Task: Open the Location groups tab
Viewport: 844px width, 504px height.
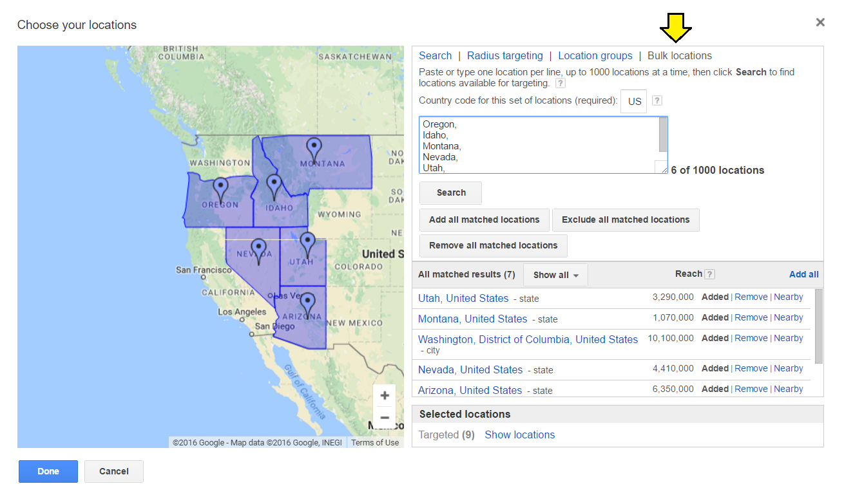Action: pos(595,56)
